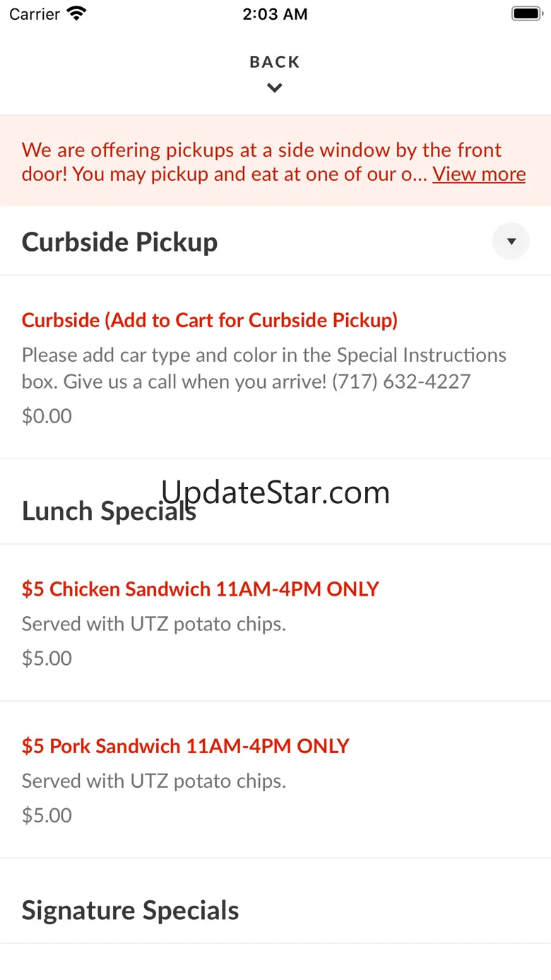Select the $5 Pork Sandwich item

pyautogui.click(x=186, y=746)
